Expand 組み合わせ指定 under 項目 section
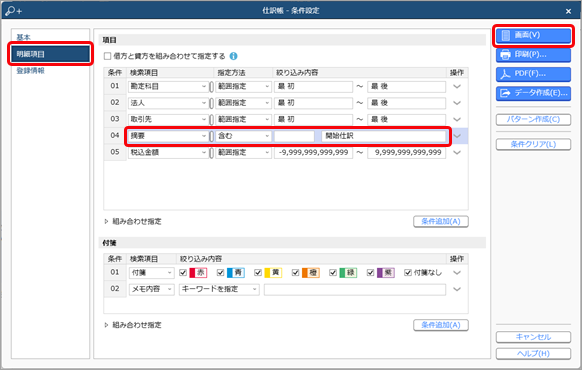 tap(133, 222)
